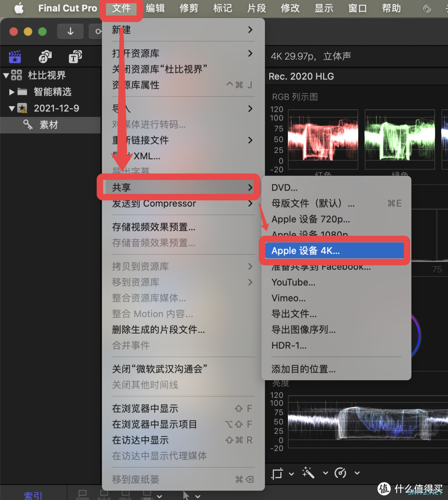Screen dimensions: 448x500
Task: Open the Apple menu
Action: pyautogui.click(x=19, y=8)
